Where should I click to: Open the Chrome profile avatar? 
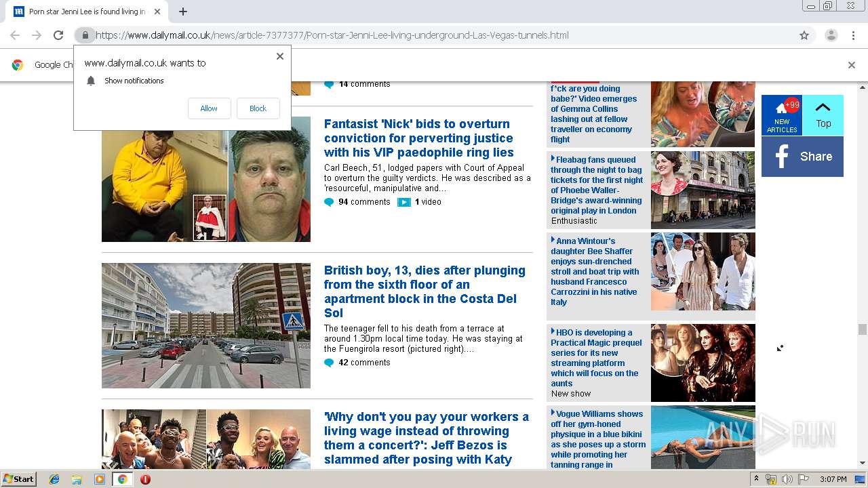(x=831, y=35)
